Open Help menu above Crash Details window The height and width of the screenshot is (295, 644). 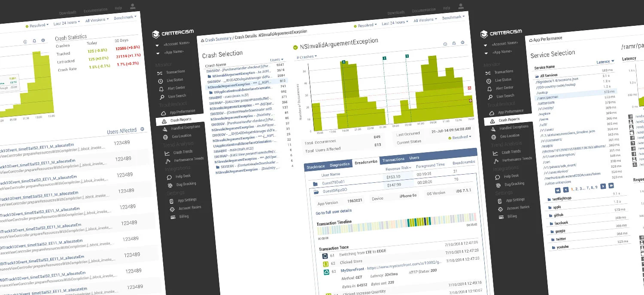pos(447,8)
